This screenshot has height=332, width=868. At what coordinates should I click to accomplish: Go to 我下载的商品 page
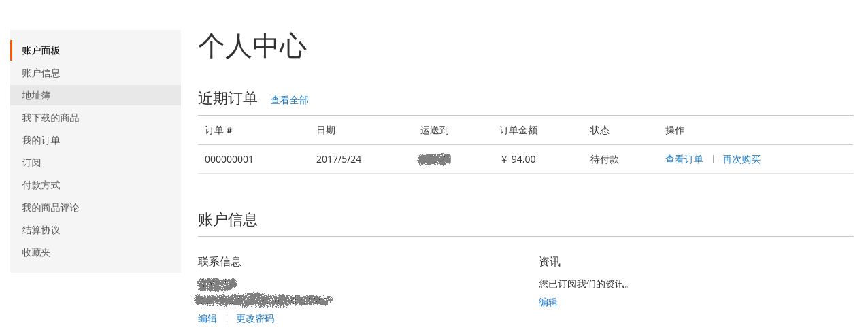point(95,118)
